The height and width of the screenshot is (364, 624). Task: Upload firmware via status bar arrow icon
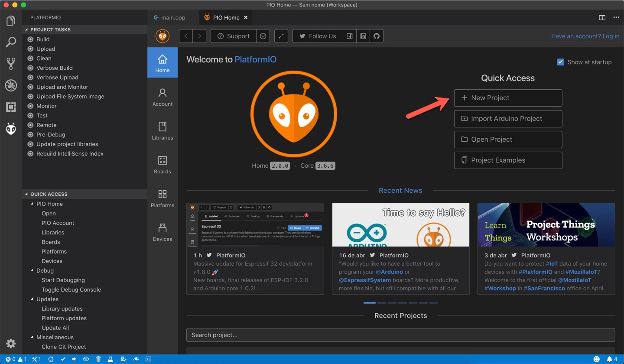click(x=74, y=359)
